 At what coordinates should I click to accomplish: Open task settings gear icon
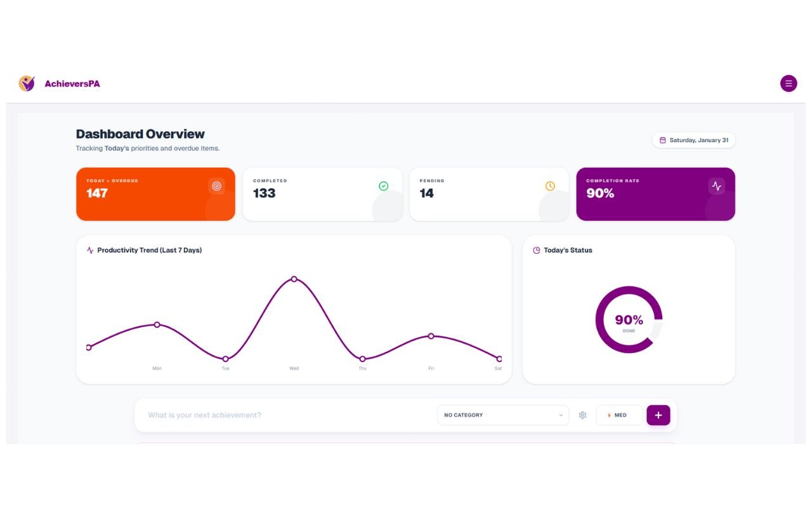[582, 415]
